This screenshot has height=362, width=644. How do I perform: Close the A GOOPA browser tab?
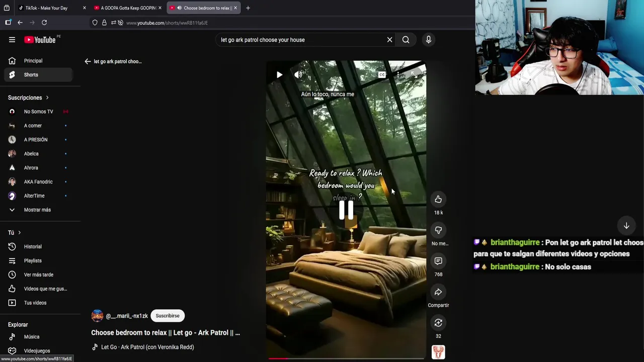[x=160, y=8]
